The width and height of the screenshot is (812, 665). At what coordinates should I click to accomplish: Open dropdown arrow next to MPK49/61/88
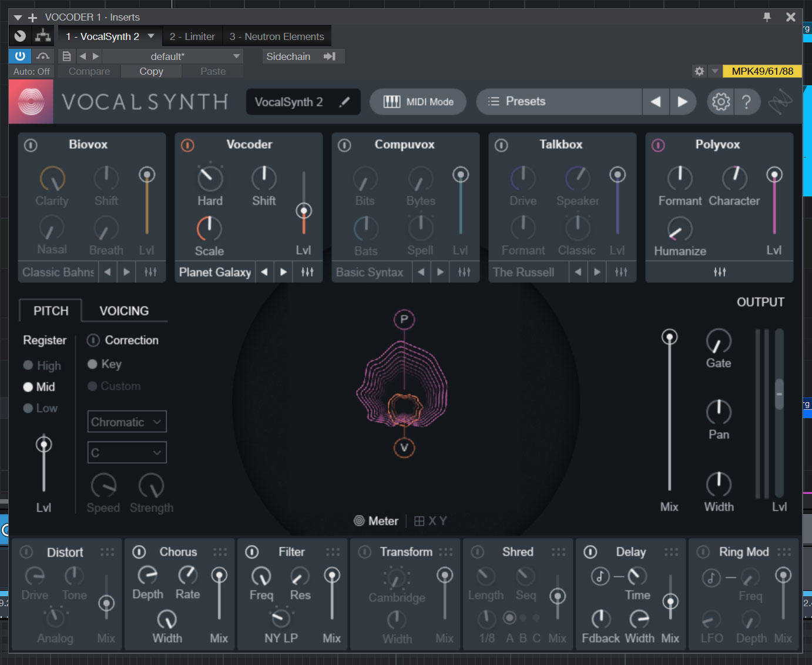click(x=715, y=71)
